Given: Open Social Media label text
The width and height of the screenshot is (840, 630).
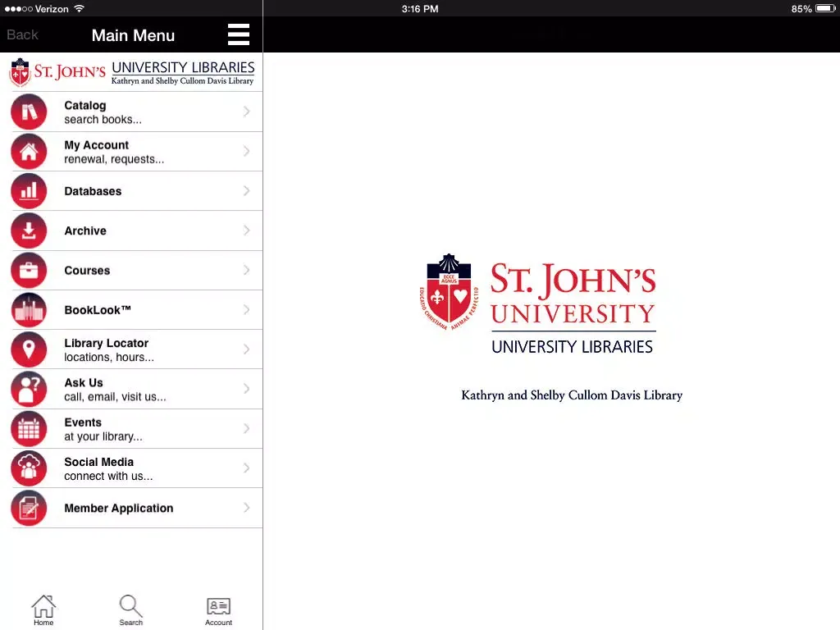Looking at the screenshot, I should click(x=98, y=463).
